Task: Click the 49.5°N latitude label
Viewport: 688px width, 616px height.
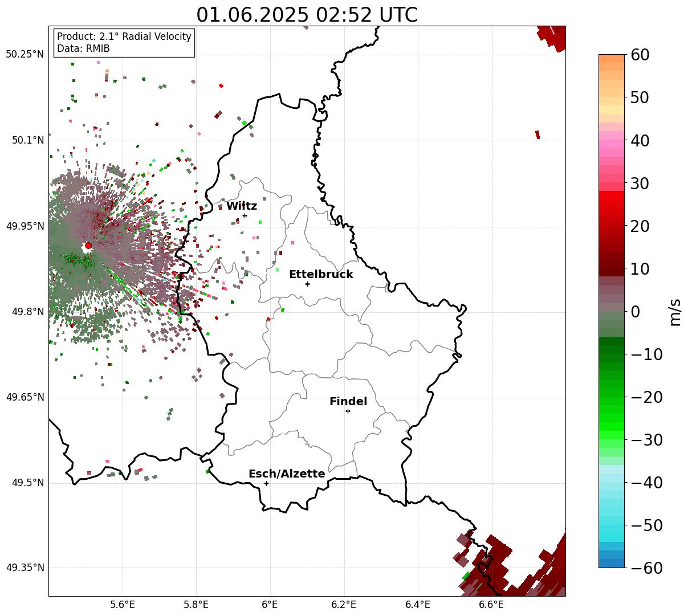Action: pyautogui.click(x=27, y=483)
